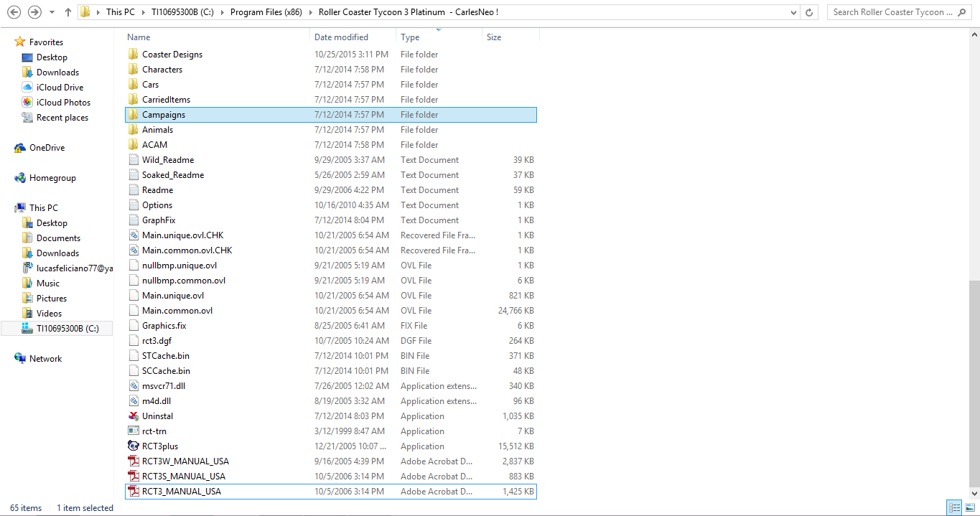Go up one level with Up arrow
Image resolution: width=980 pixels, height=516 pixels.
(67, 12)
